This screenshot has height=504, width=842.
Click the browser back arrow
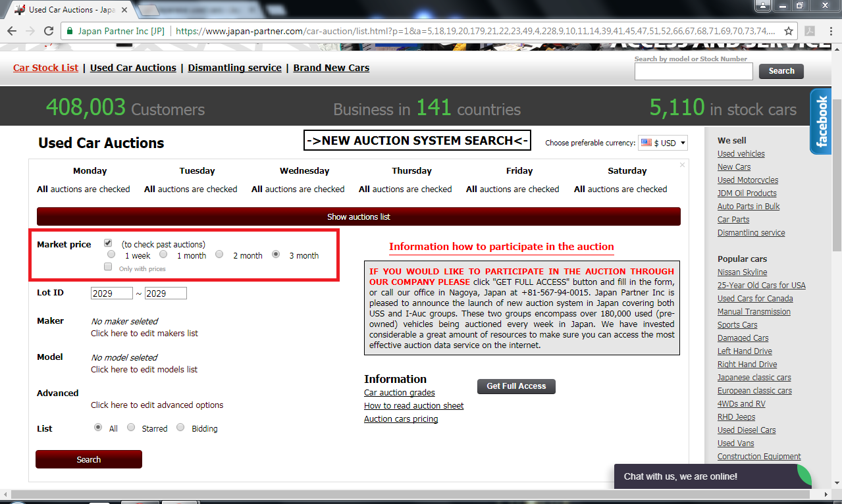point(12,31)
